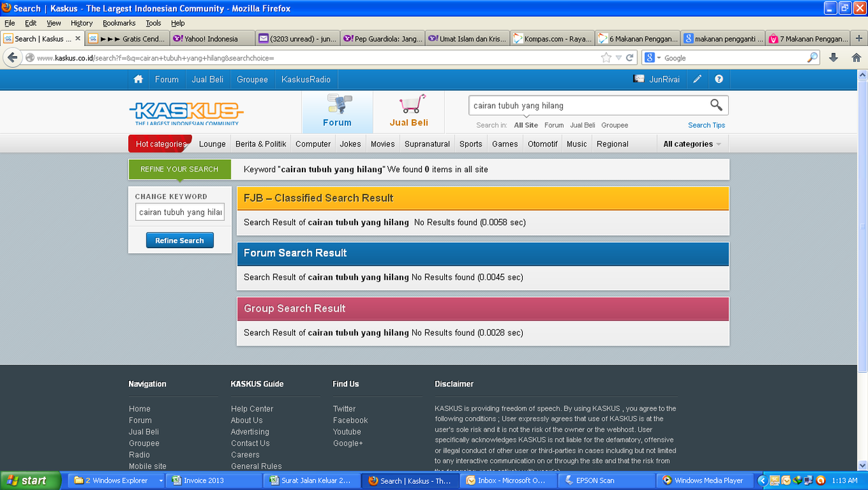Click the Kaskus home icon in blue navbar
This screenshot has height=490, width=868.
[138, 79]
